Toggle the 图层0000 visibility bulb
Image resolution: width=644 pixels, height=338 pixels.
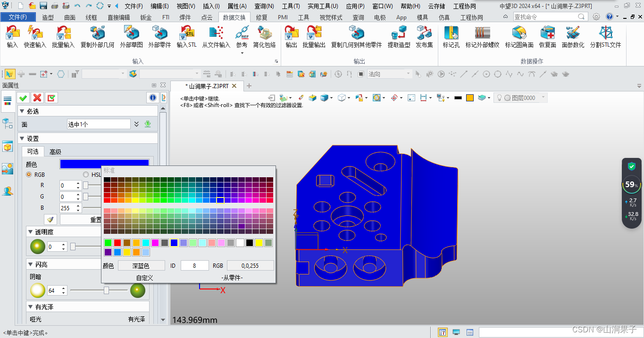click(x=500, y=98)
